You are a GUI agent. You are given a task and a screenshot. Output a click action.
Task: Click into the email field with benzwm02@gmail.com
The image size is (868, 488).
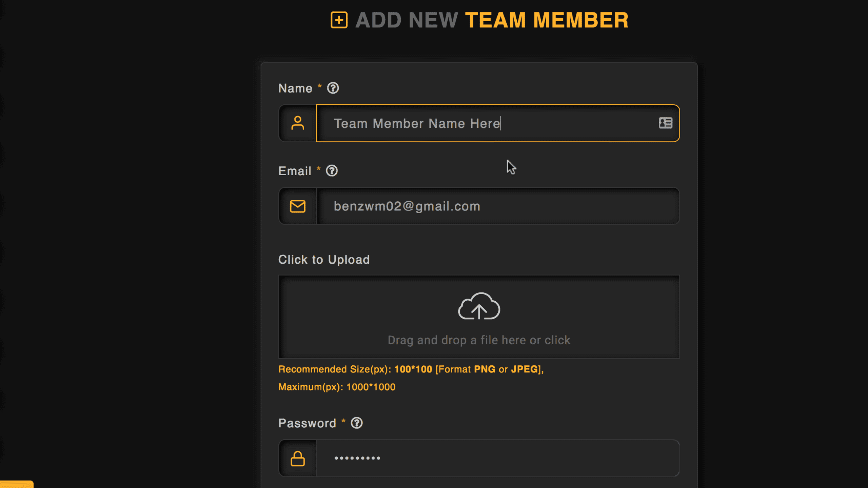coord(498,206)
